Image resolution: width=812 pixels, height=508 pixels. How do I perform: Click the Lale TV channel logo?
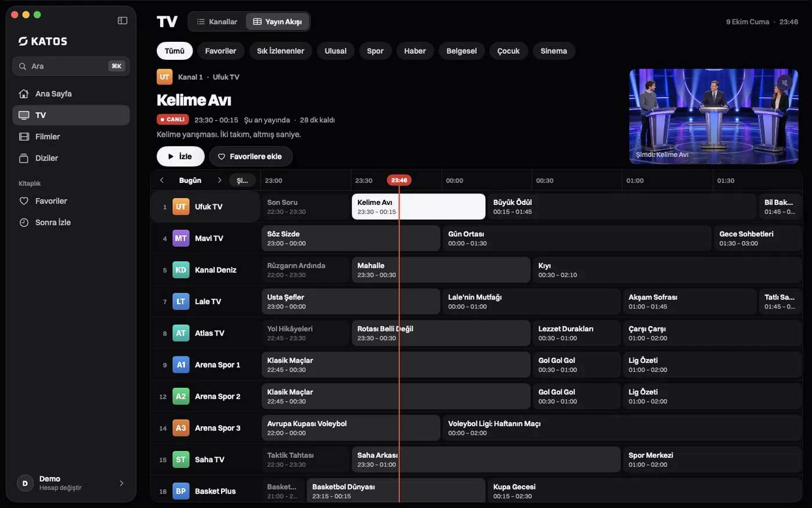coord(181,301)
